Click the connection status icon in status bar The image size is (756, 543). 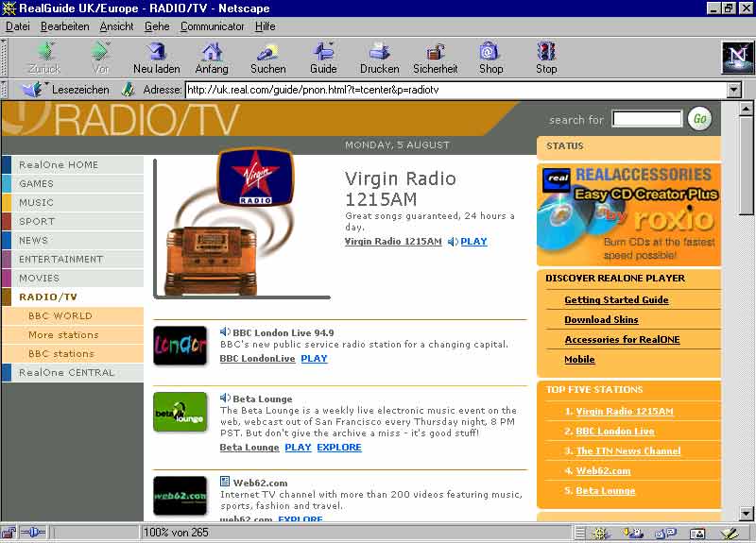pyautogui.click(x=33, y=533)
